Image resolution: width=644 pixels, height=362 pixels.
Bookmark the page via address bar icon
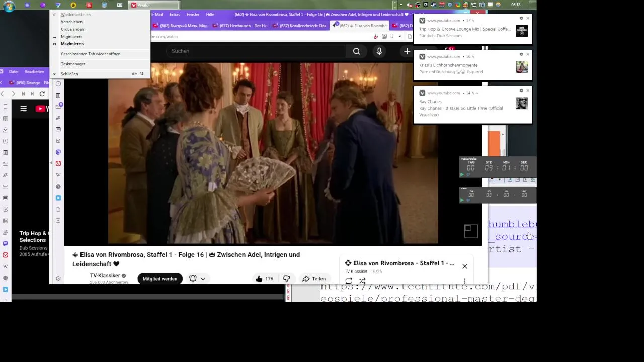click(x=391, y=36)
